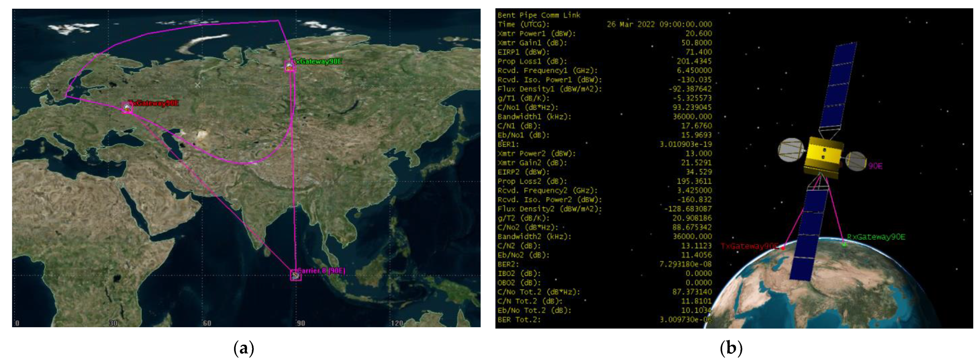Click the Bent Pipe Comm Link title text
The width and height of the screenshot is (980, 363).
[x=539, y=15]
